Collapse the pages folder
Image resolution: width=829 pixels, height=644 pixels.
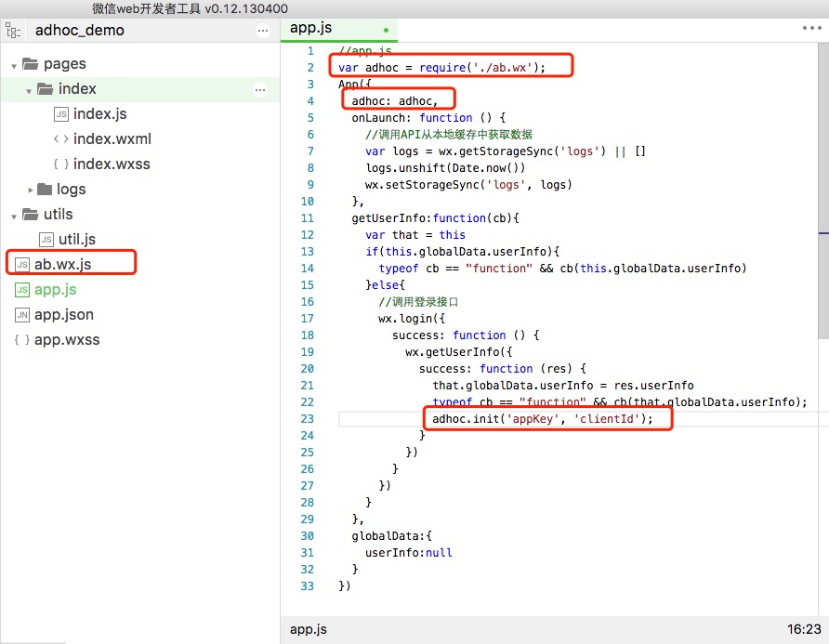coord(14,66)
